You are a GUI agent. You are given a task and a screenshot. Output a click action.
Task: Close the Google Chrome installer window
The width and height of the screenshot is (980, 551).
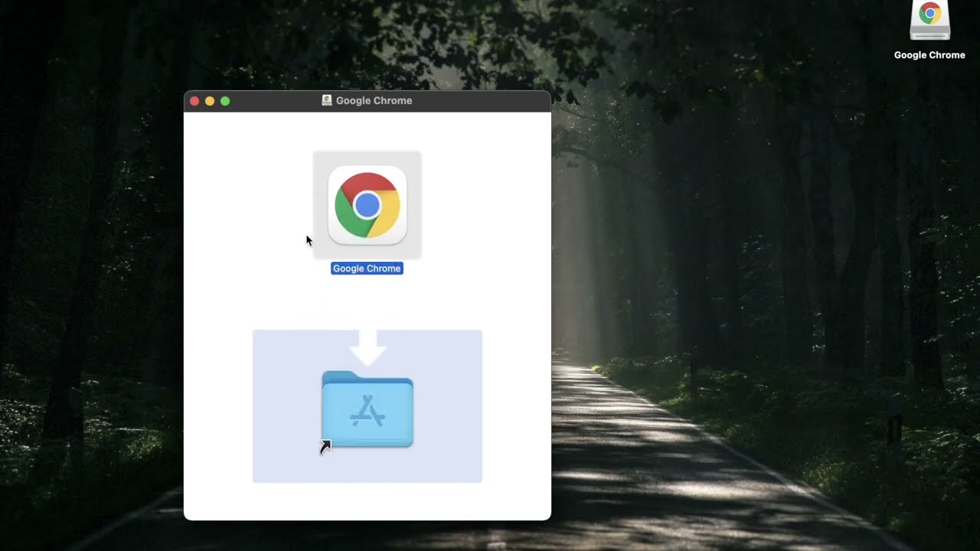[x=194, y=101]
